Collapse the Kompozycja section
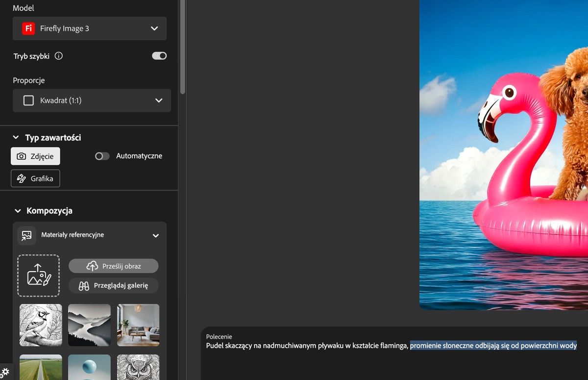588x380 pixels. 18,211
